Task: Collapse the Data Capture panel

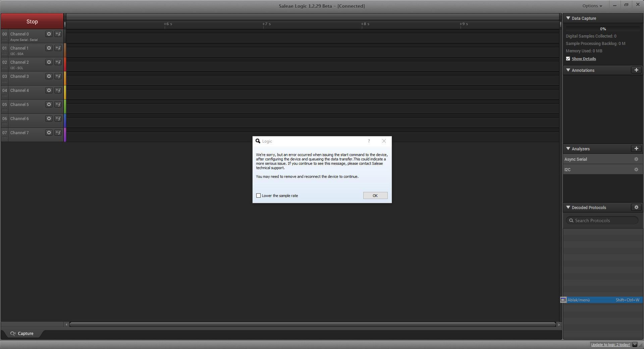Action: coord(568,18)
